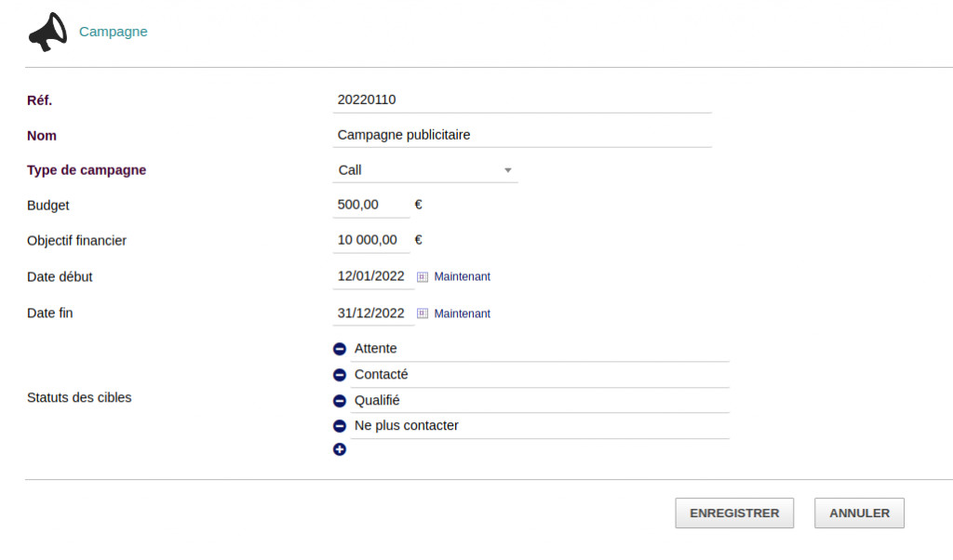This screenshot has height=560, width=953.
Task: Remove the Qualifié target status
Action: [340, 401]
